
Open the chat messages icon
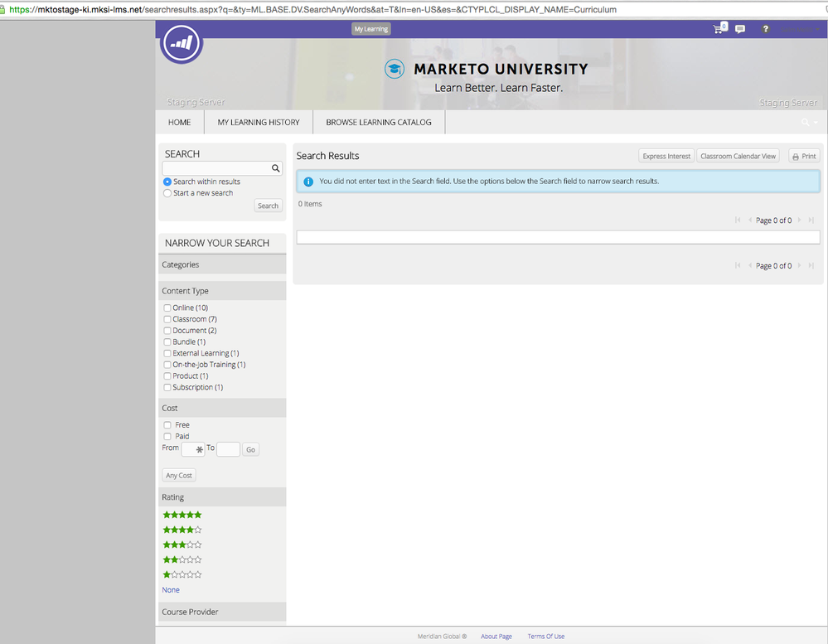740,29
